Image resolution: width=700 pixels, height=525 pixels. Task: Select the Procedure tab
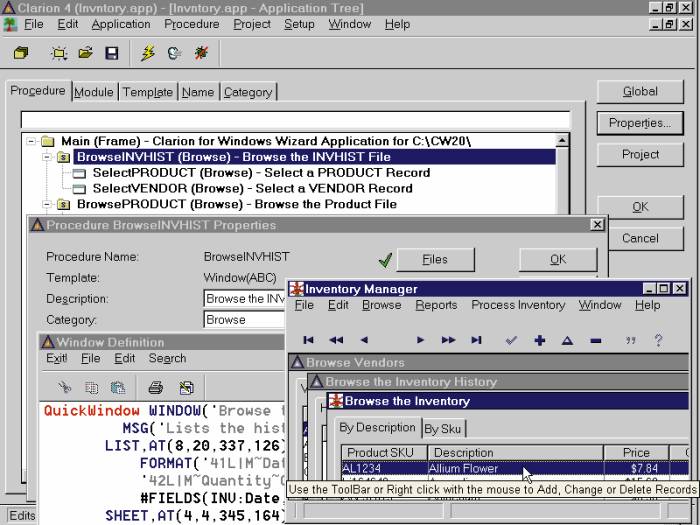[38, 91]
